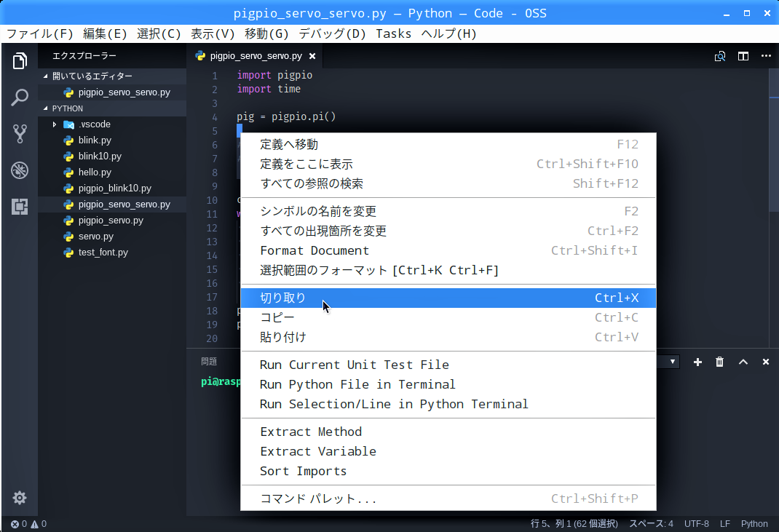Select Format Document in context menu
Screen dimensions: 779x532
pyautogui.click(x=448, y=250)
